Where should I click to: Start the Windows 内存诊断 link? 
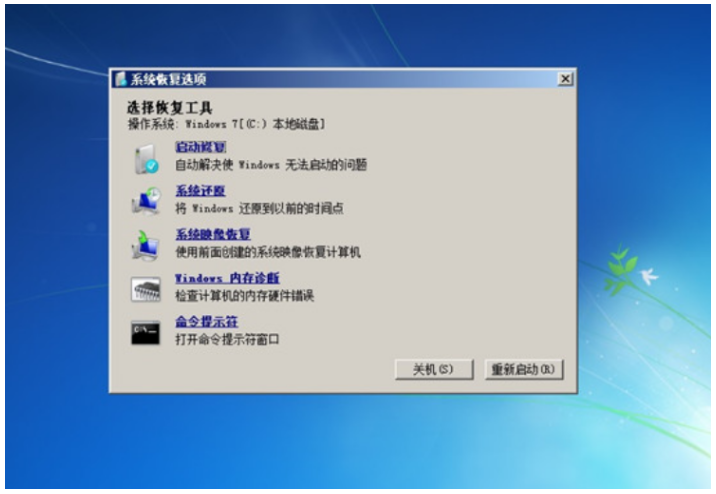(x=227, y=278)
